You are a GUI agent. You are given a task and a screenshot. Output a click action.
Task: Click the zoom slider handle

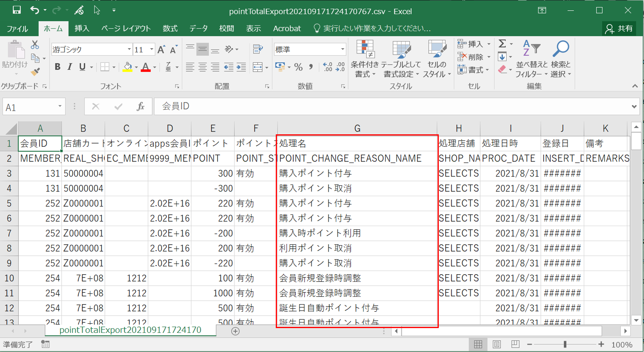click(565, 344)
